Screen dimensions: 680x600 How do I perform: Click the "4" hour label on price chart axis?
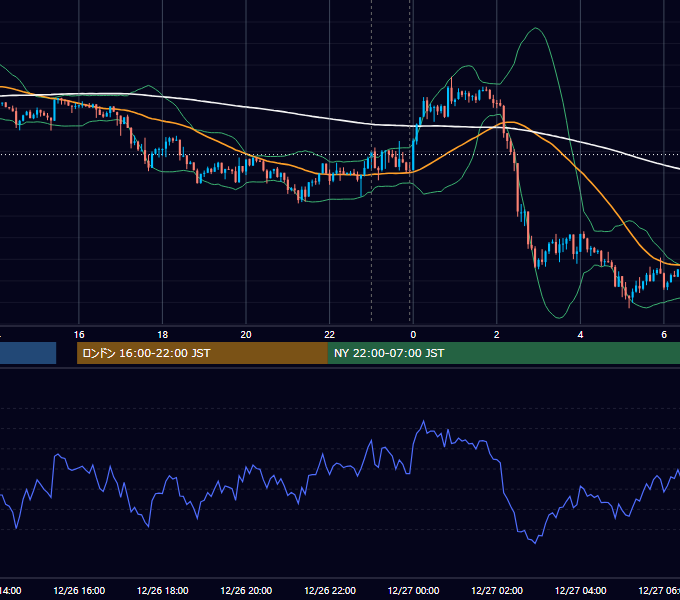click(x=580, y=335)
